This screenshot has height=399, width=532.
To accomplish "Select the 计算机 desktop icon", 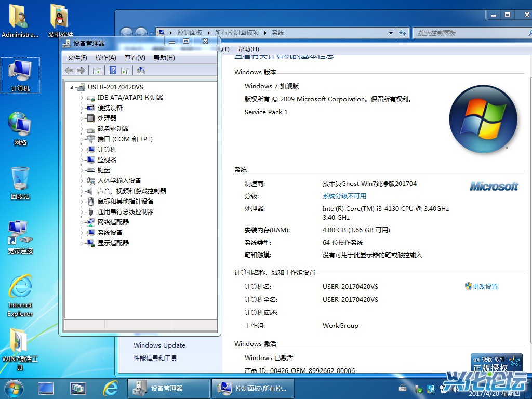I will (x=20, y=75).
